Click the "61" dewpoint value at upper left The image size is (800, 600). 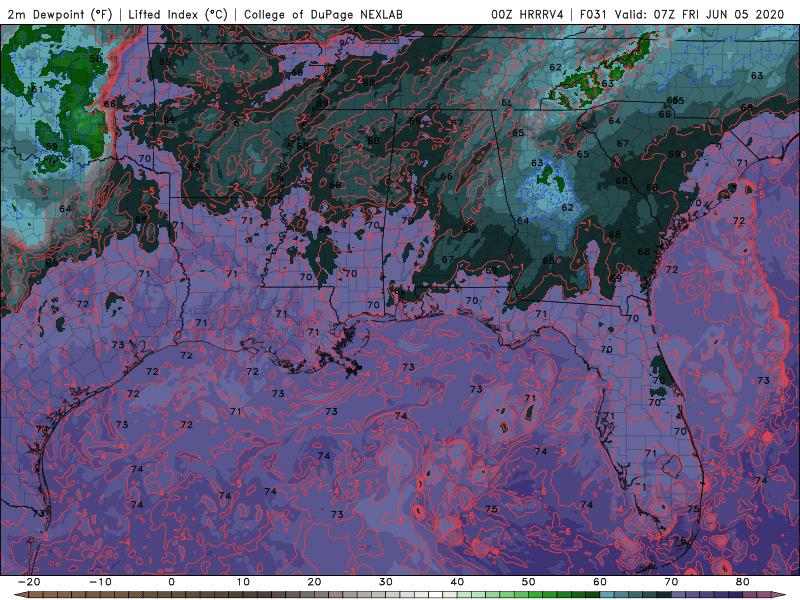coord(37,89)
